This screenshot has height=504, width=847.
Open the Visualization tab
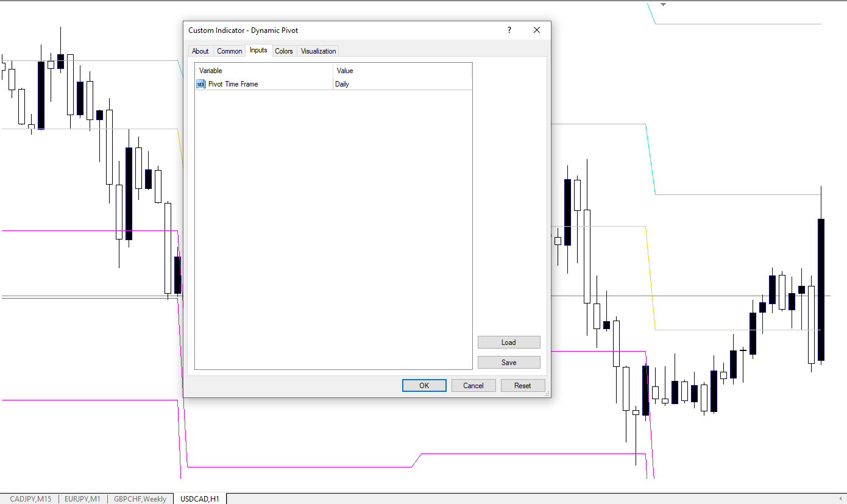[x=318, y=51]
